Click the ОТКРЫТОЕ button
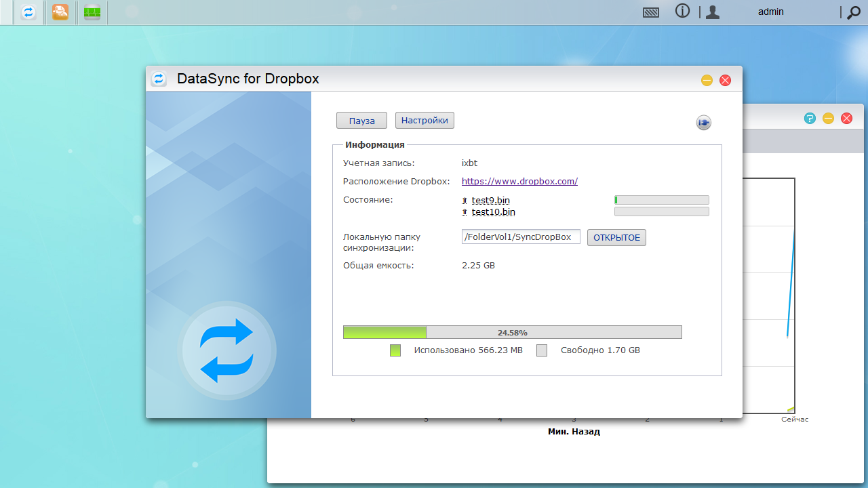The image size is (868, 488). pos(616,238)
